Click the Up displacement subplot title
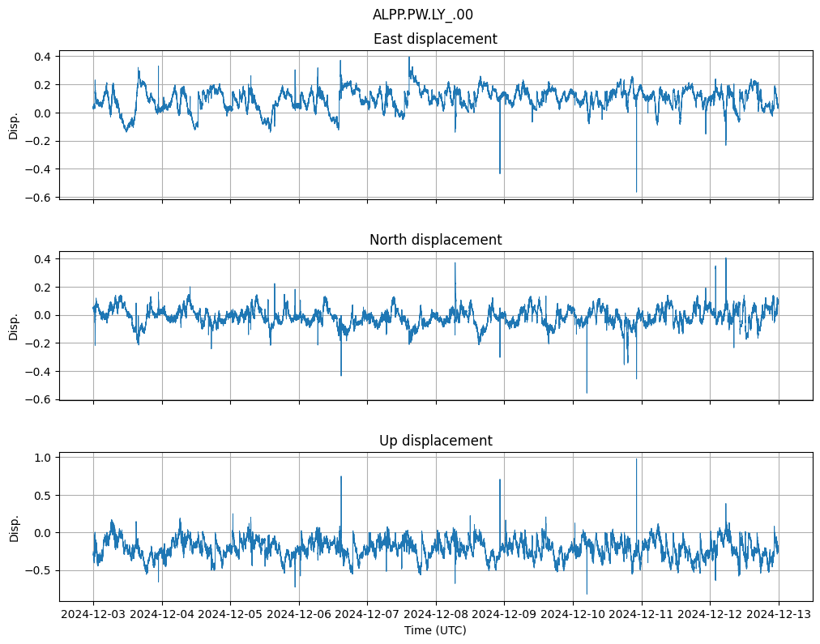 [x=435, y=441]
